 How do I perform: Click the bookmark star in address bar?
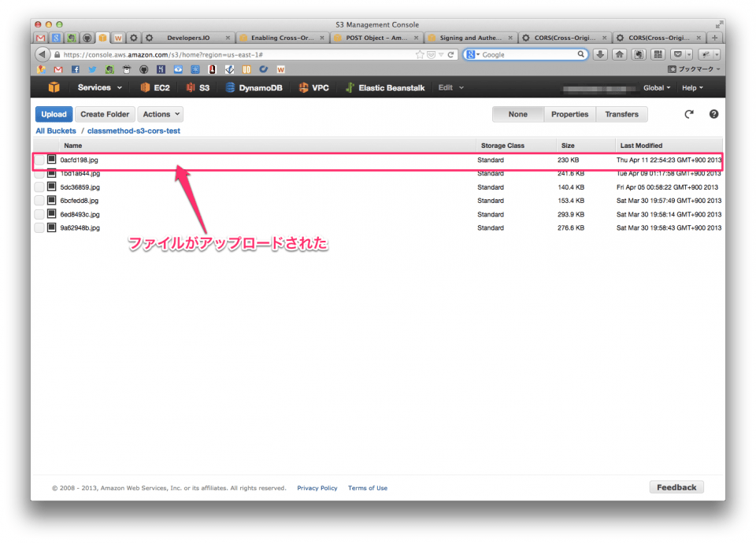coord(420,54)
